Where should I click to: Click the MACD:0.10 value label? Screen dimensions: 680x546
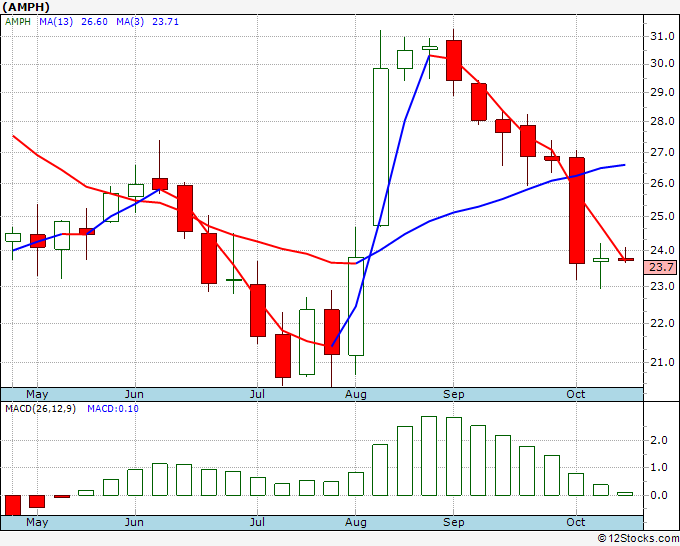point(113,409)
